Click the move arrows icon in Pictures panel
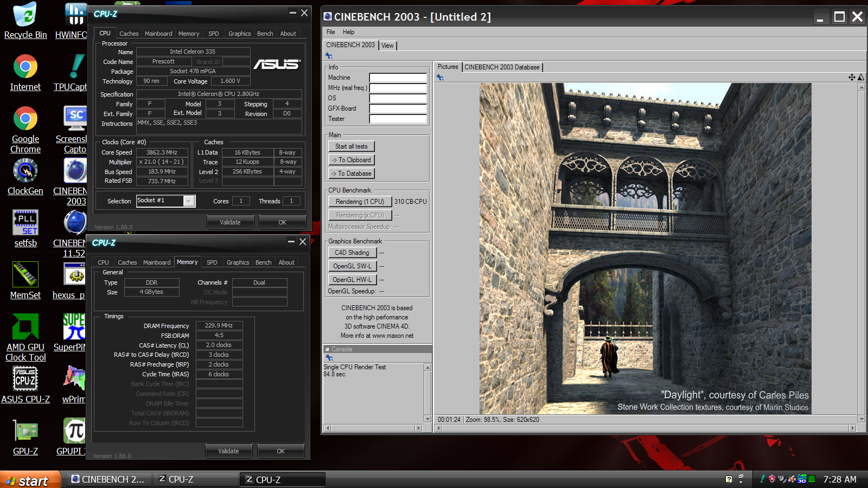Viewport: 868px width, 488px height. (x=852, y=78)
